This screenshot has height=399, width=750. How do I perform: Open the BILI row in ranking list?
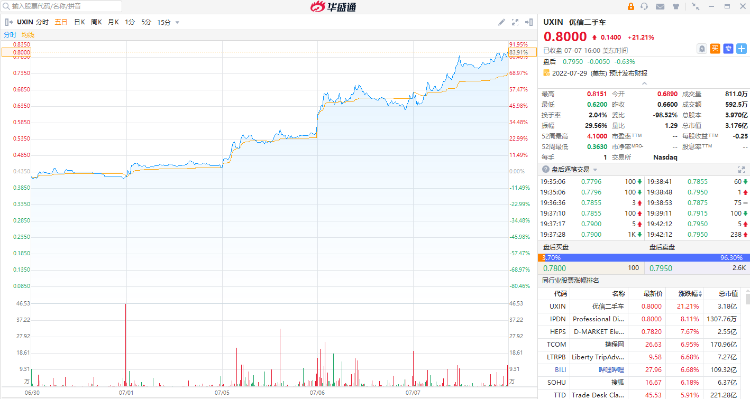tap(644, 370)
